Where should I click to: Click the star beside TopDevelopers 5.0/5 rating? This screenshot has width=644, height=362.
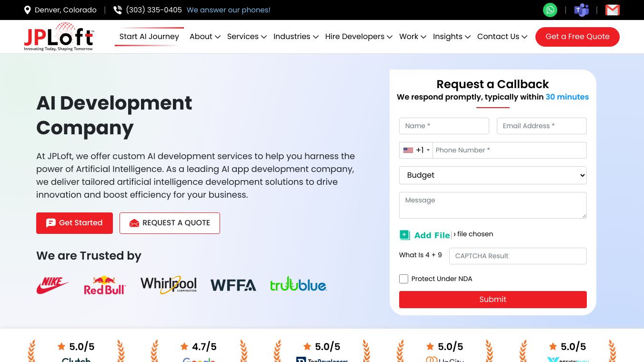(x=307, y=346)
